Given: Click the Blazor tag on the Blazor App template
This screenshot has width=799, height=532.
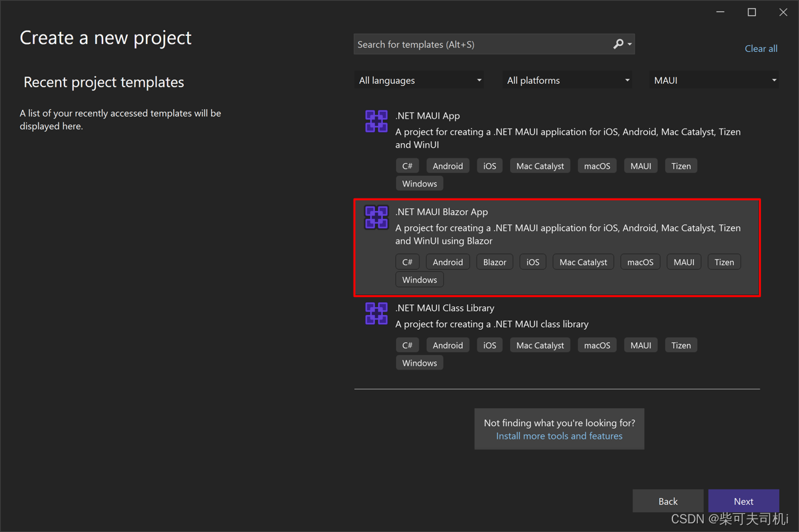Looking at the screenshot, I should [x=495, y=262].
